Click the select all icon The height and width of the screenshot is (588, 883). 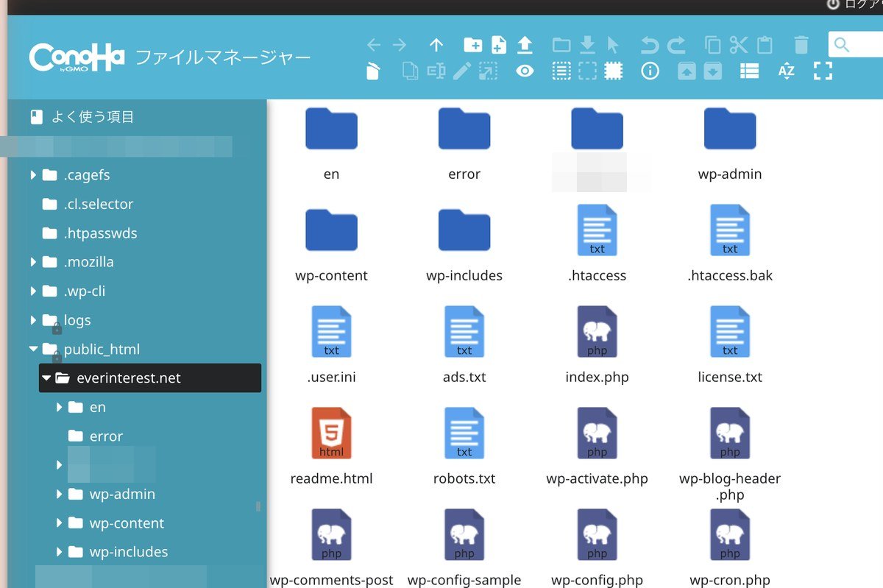click(x=561, y=71)
